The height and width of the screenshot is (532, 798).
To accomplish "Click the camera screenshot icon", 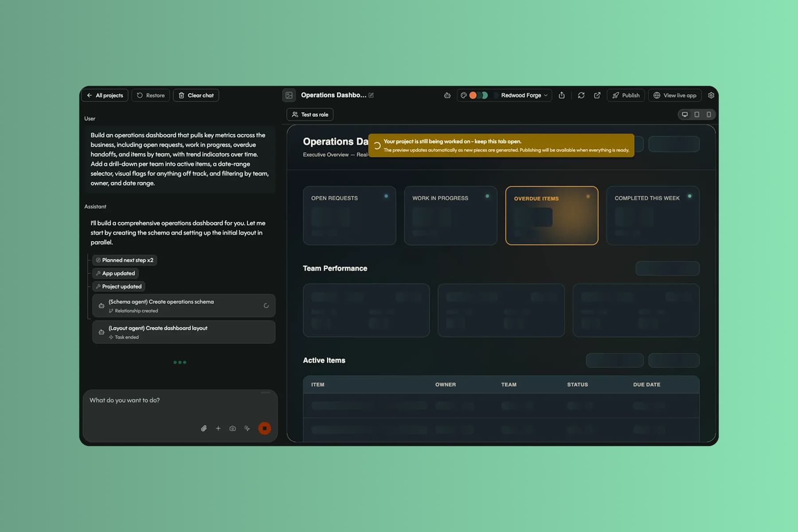I will tap(232, 428).
